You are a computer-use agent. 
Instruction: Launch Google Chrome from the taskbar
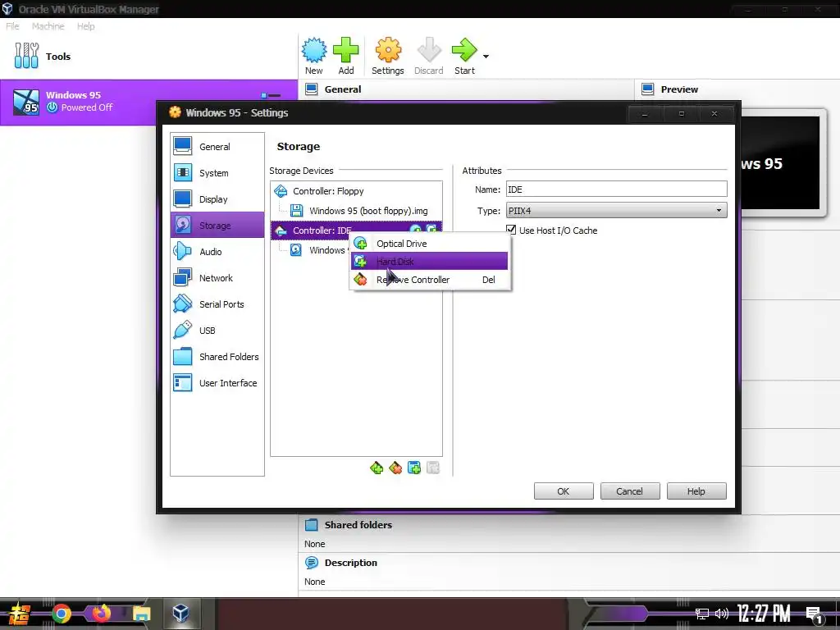tap(61, 614)
